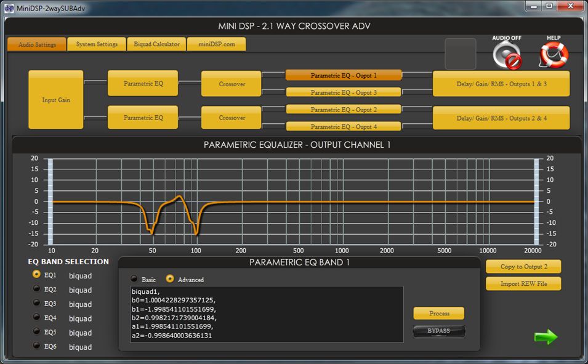588x364 pixels.
Task: Click Import REW File button
Action: (x=523, y=284)
